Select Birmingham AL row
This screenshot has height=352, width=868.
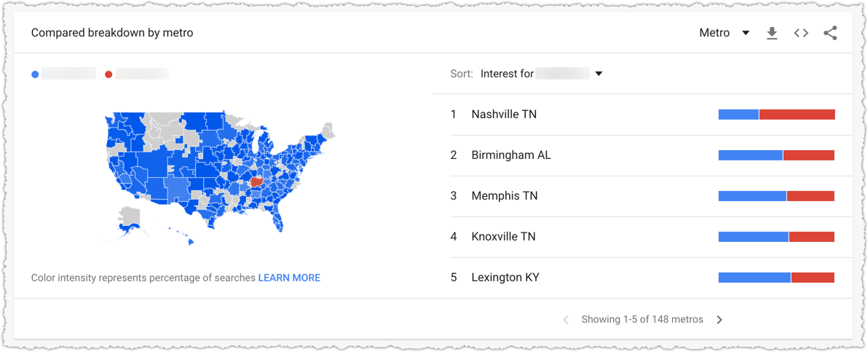tap(642, 155)
